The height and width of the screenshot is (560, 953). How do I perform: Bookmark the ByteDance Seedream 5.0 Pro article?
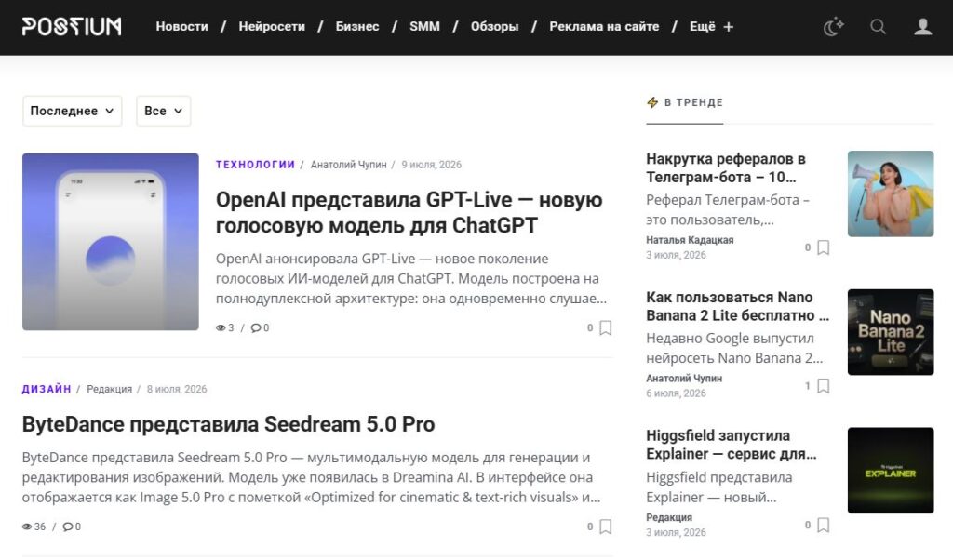pyautogui.click(x=605, y=527)
